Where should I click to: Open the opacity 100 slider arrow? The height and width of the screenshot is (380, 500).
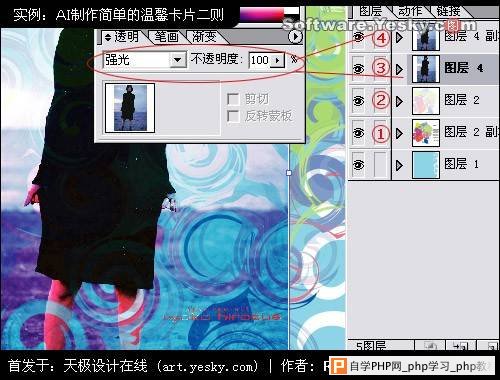click(x=277, y=60)
